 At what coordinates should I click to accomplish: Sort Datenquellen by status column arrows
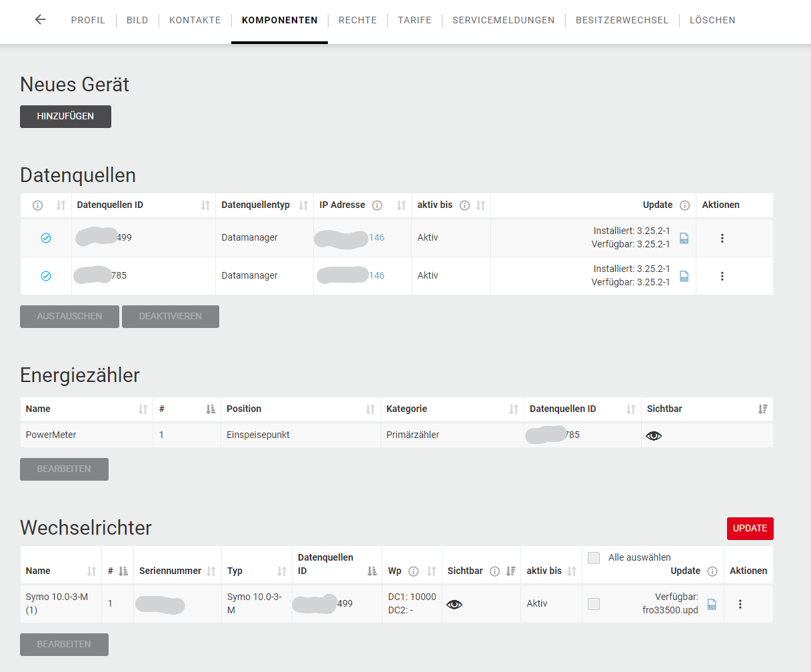tap(61, 205)
